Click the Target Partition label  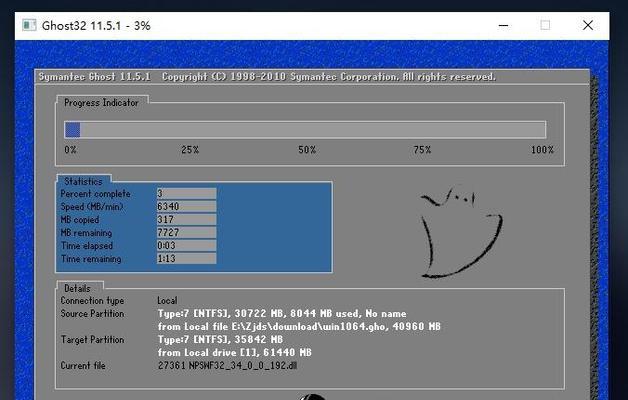[93, 340]
